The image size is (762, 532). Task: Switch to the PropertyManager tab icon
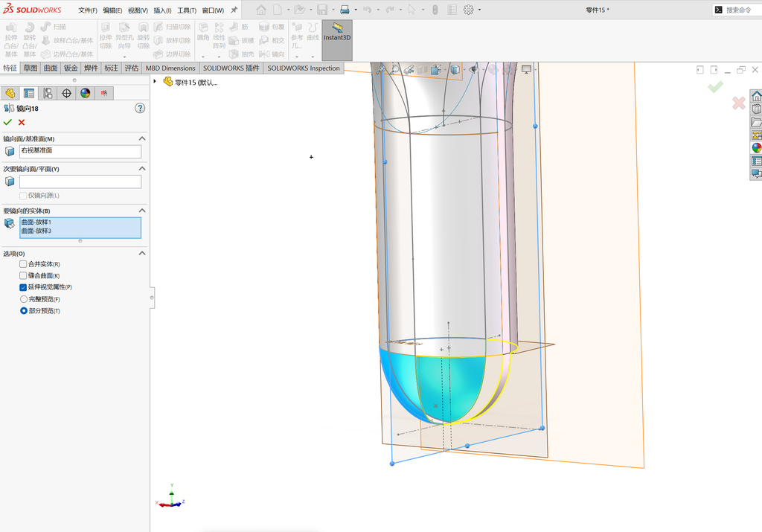pos(29,93)
